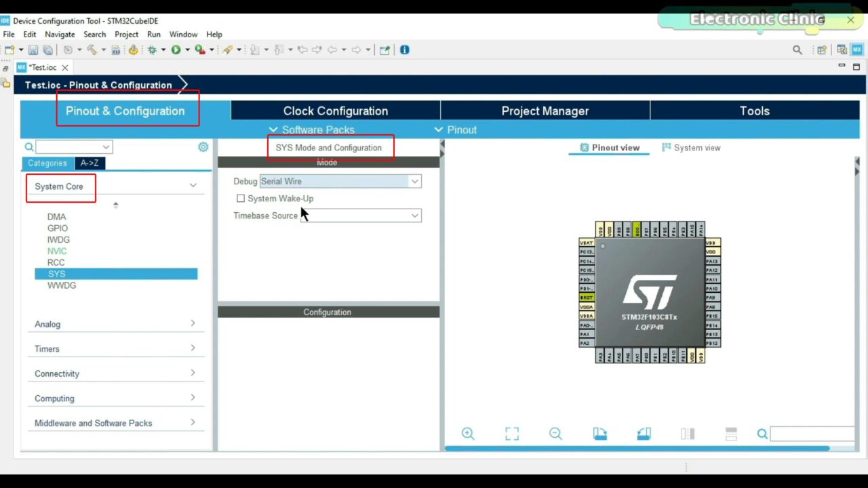The width and height of the screenshot is (868, 488).
Task: Open the Window menu
Action: (x=183, y=34)
